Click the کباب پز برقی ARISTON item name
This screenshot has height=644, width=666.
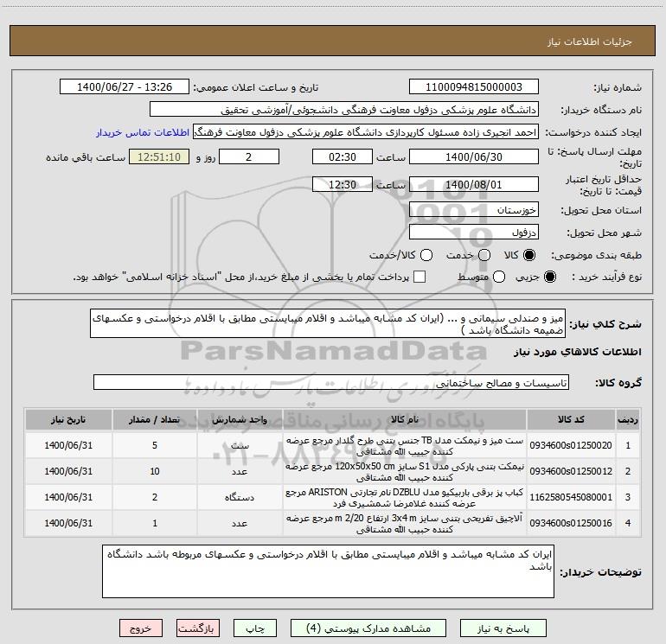pyautogui.click(x=405, y=497)
